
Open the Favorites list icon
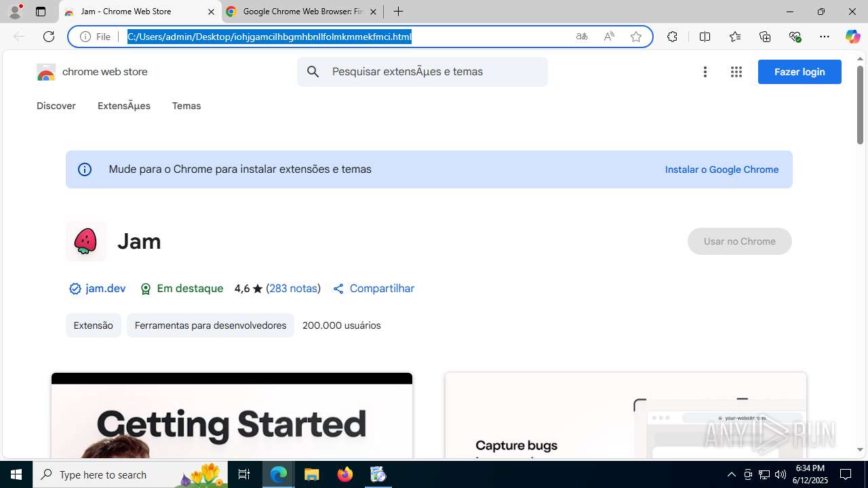tap(735, 37)
